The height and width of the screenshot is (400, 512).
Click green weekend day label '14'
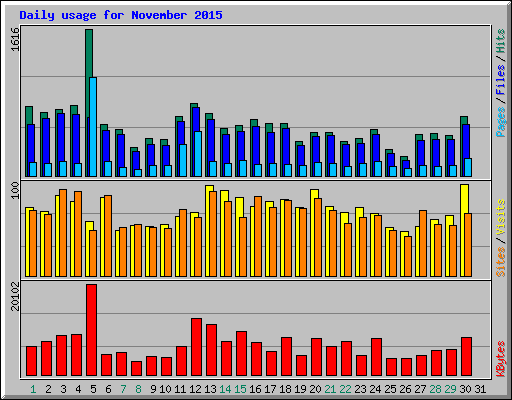(x=225, y=389)
